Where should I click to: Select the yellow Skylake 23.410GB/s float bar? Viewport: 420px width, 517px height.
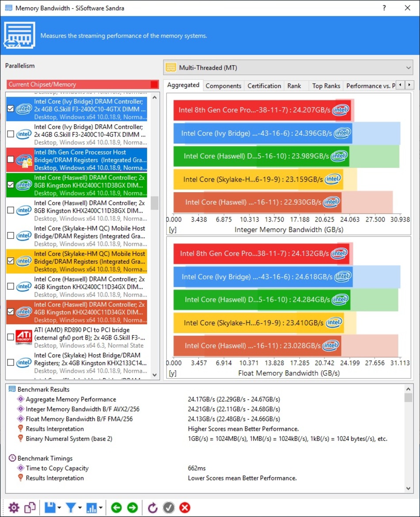pyautogui.click(x=259, y=322)
